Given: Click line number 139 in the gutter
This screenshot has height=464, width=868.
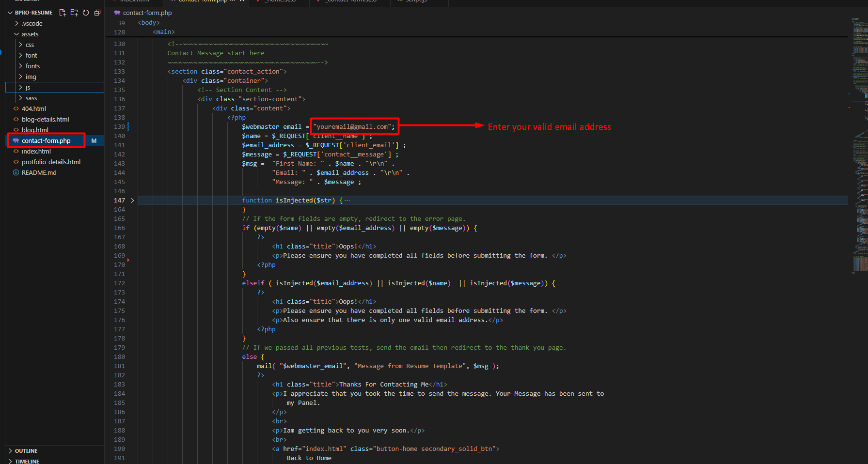Looking at the screenshot, I should [x=119, y=127].
